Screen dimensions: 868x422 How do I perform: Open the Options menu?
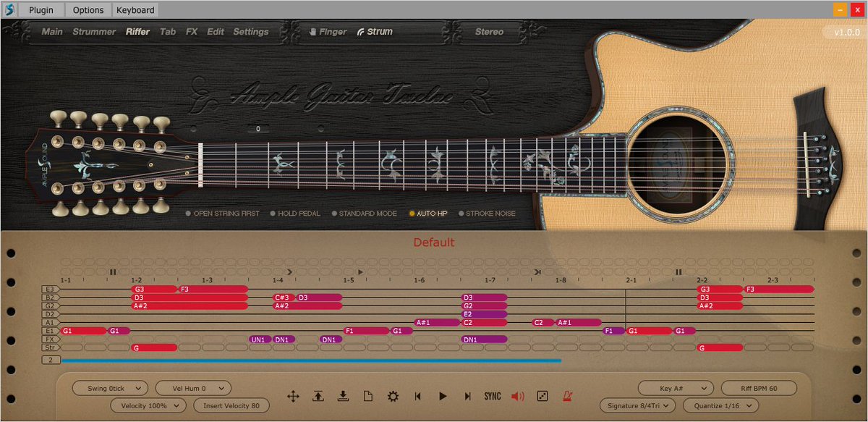click(x=88, y=9)
